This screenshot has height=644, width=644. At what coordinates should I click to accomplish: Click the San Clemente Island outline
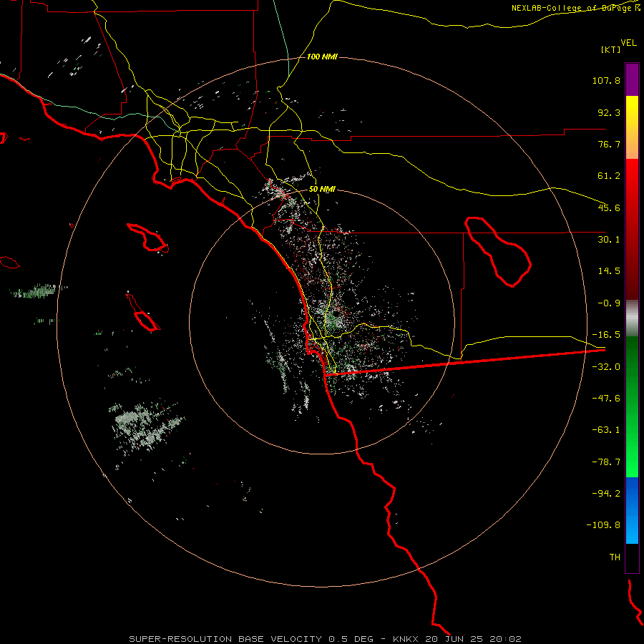[x=143, y=312]
